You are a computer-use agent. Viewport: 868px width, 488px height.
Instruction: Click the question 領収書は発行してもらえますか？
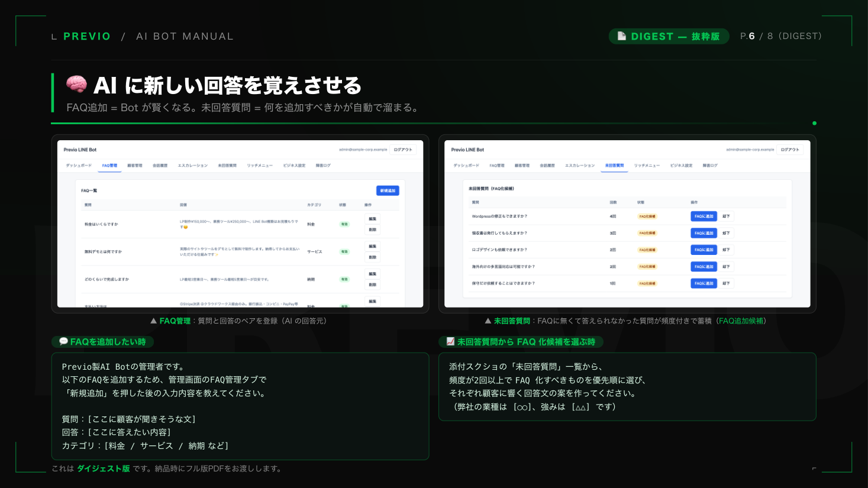pos(499,233)
